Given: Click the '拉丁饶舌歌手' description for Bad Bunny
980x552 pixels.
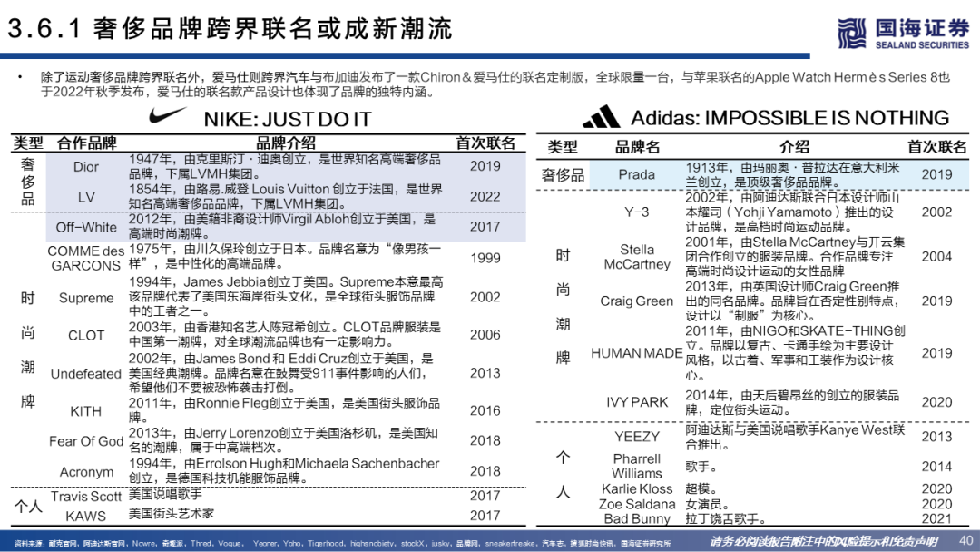Looking at the screenshot, I should point(725,519).
